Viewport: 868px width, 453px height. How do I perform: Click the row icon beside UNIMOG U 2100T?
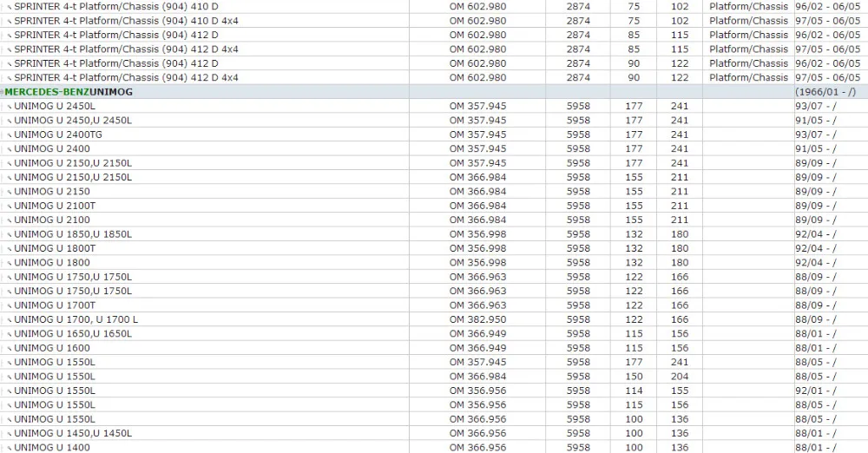click(x=10, y=206)
